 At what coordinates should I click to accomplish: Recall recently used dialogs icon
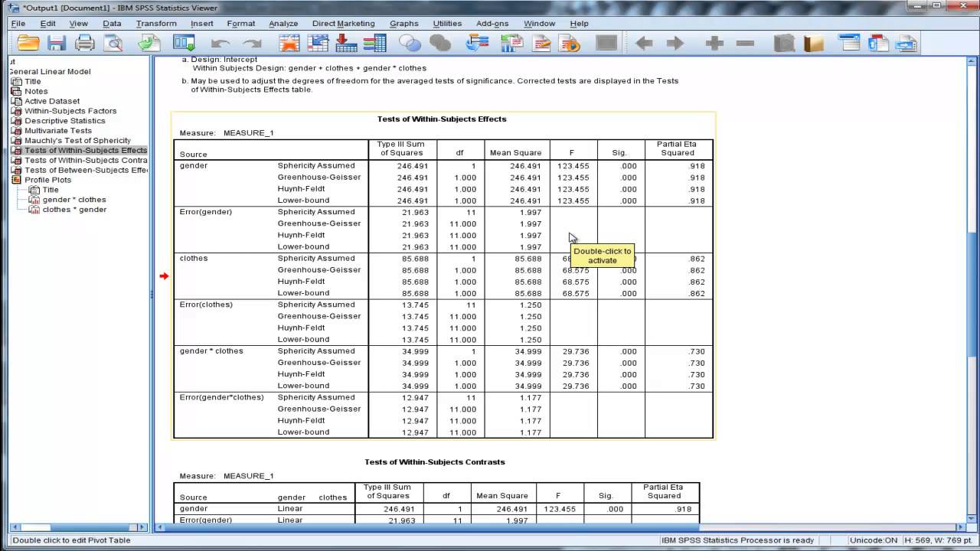[184, 44]
